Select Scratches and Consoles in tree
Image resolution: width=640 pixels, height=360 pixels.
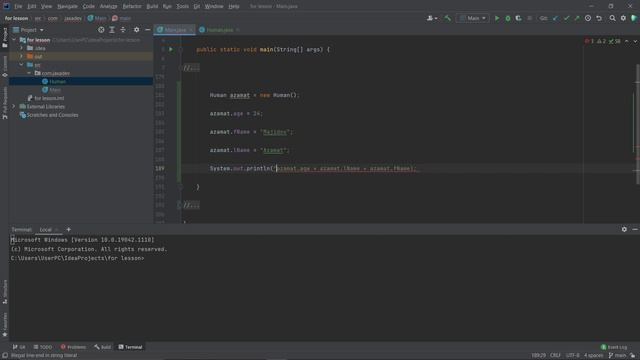pyautogui.click(x=52, y=115)
